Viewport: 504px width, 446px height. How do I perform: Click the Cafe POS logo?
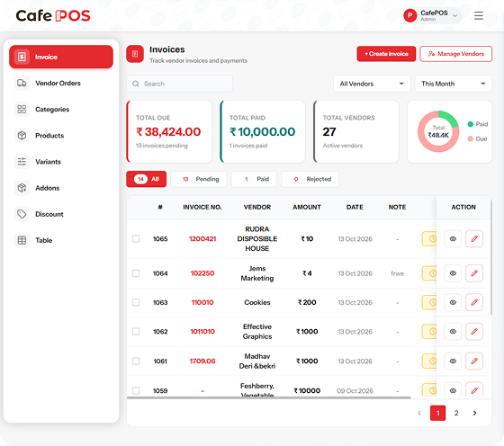tap(53, 15)
